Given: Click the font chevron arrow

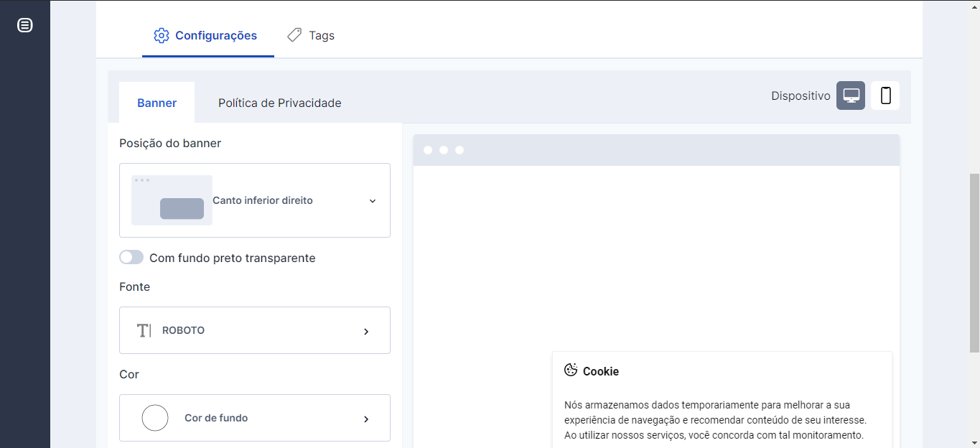Looking at the screenshot, I should (366, 331).
